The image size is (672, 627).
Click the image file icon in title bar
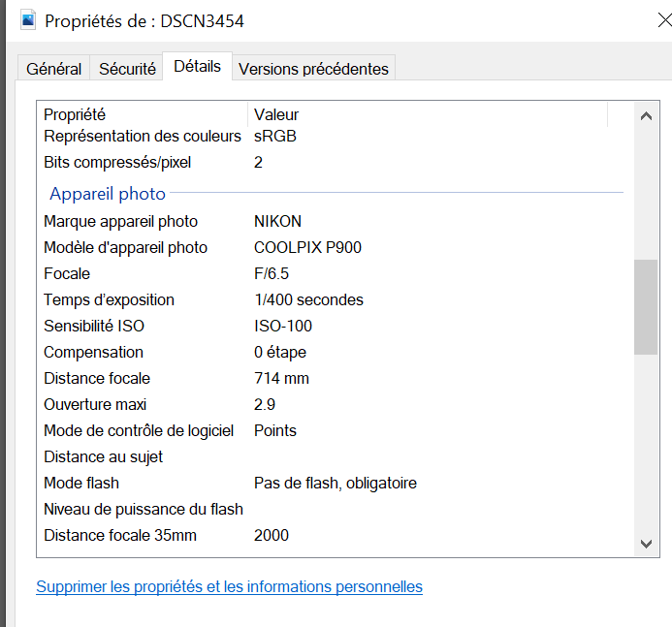[x=28, y=19]
